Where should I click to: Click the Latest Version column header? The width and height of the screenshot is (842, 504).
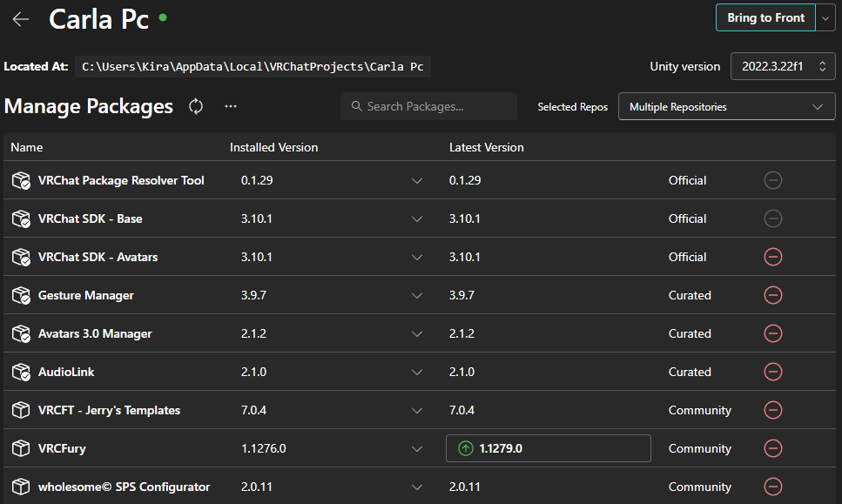[487, 147]
